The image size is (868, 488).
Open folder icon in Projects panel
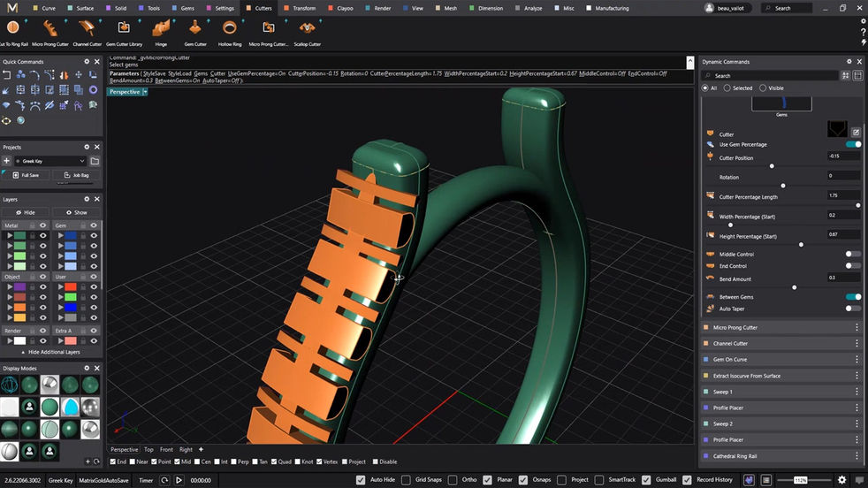point(95,161)
